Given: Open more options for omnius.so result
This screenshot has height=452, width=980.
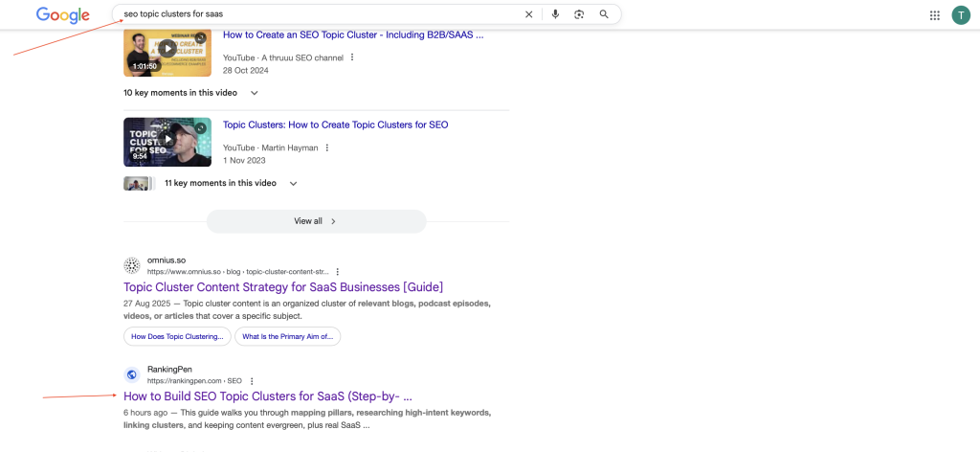Looking at the screenshot, I should click(x=338, y=272).
